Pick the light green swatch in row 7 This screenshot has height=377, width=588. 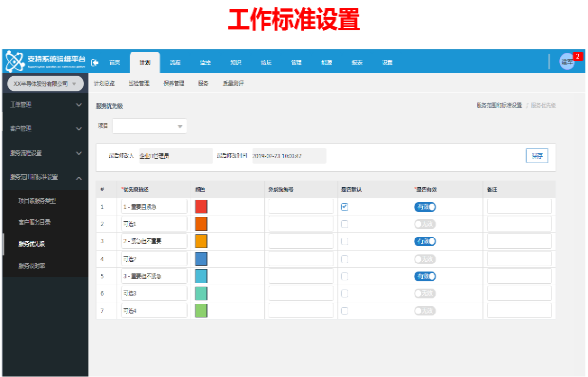[201, 311]
